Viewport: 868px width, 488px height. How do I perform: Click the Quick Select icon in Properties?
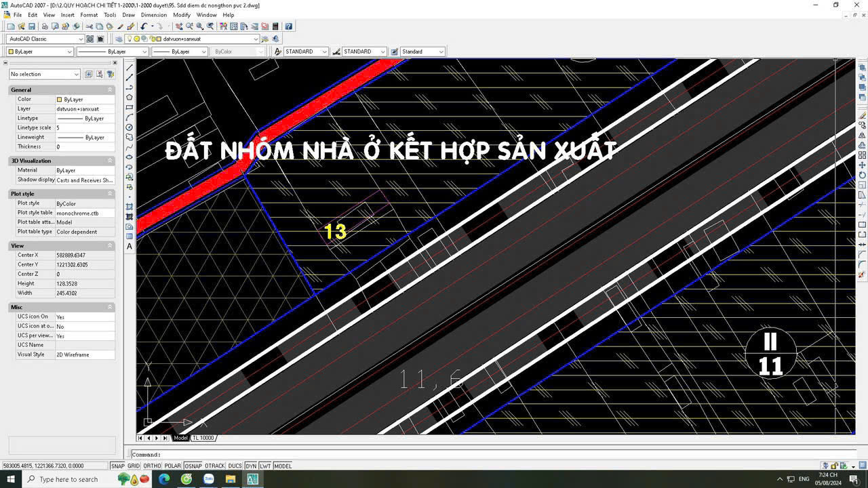109,74
